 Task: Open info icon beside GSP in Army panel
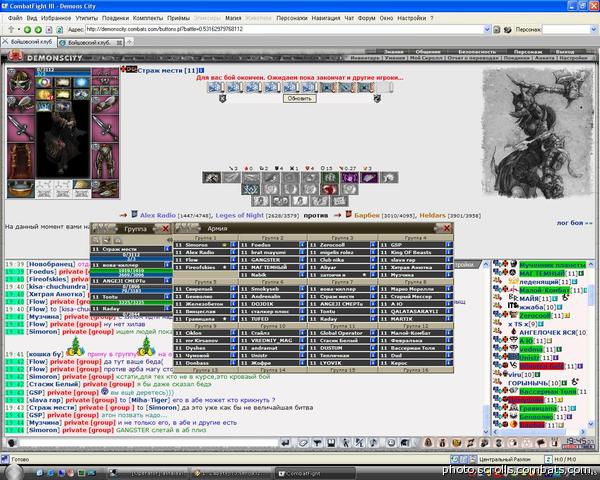[448, 245]
